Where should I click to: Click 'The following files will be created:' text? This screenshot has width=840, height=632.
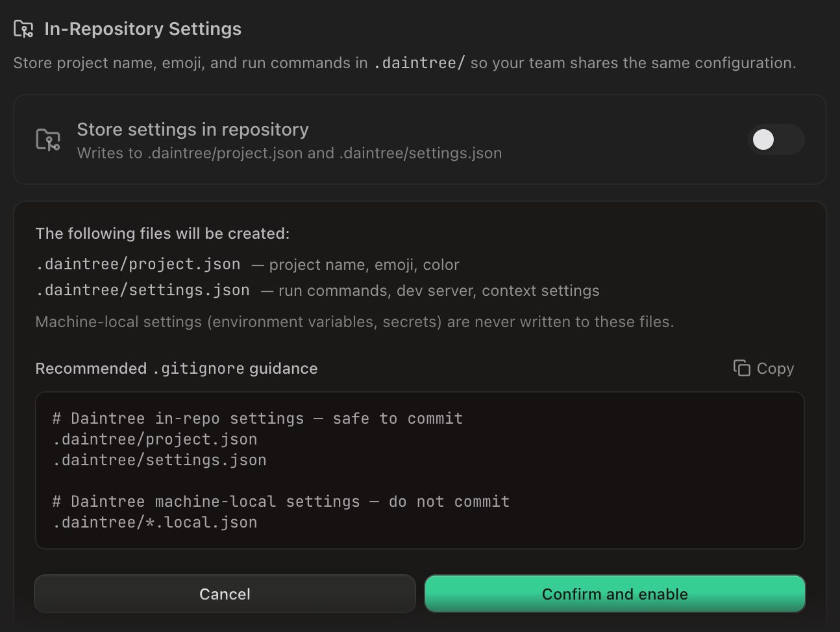tap(162, 234)
